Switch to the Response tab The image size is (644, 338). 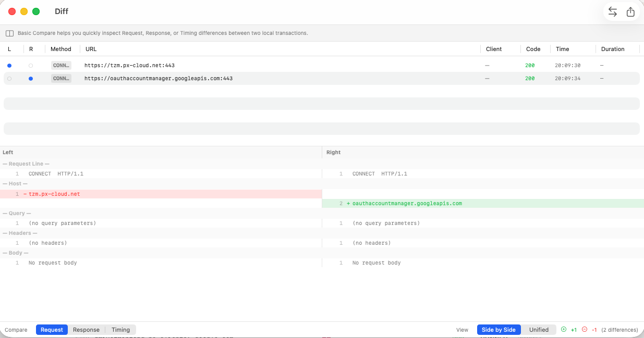click(86, 330)
